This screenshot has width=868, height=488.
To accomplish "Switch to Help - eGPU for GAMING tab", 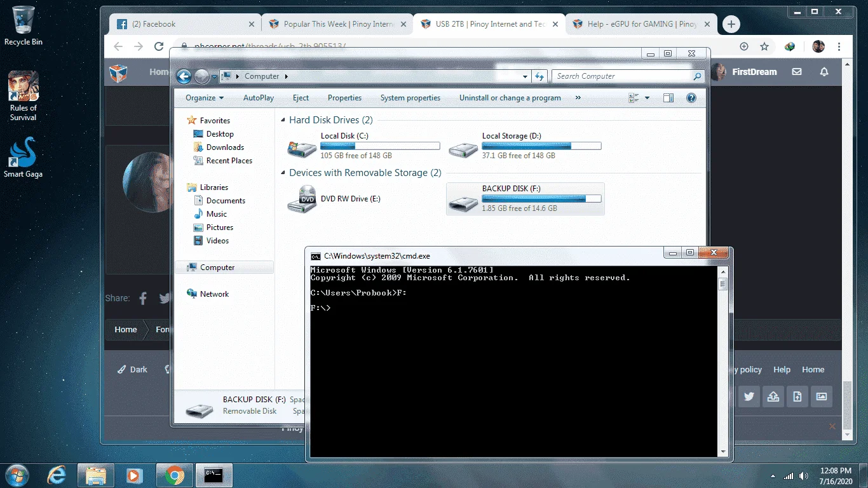I will pyautogui.click(x=641, y=24).
